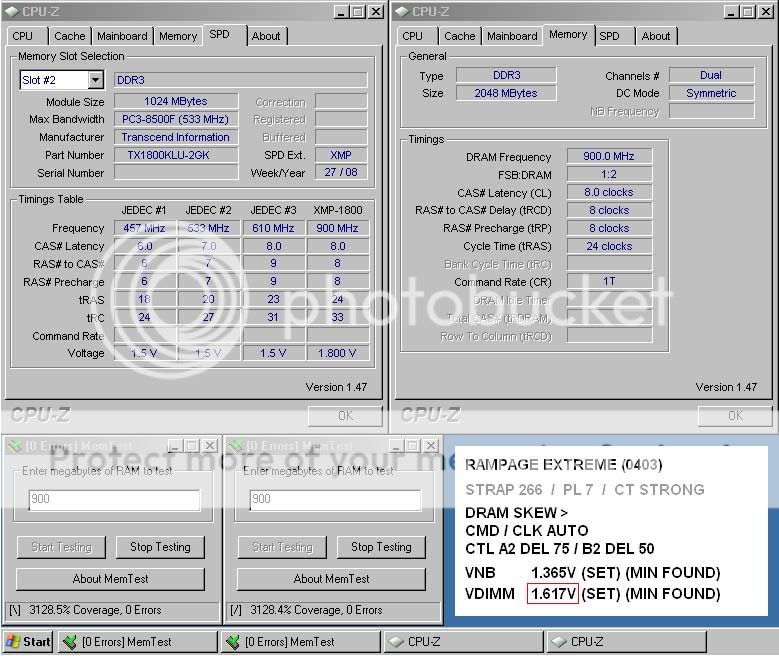Open the Cache tab in right CPU-Z window
The image size is (779, 656).
[460, 36]
